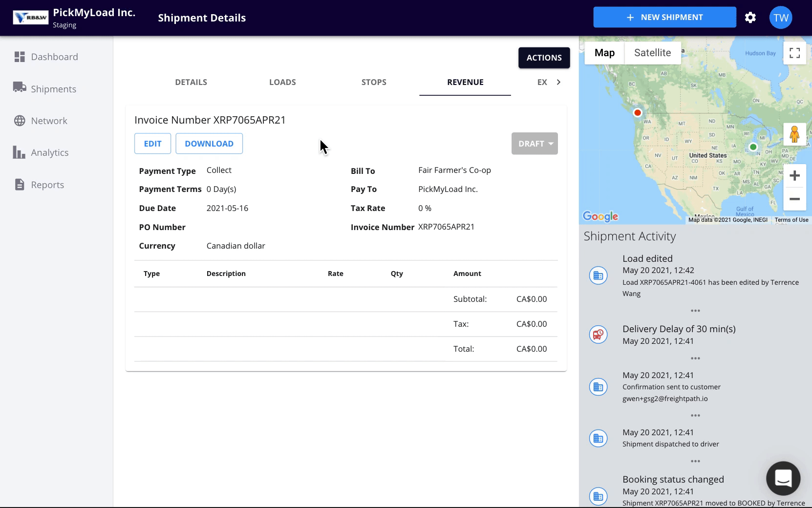Open the Dashboard sidebar icon

coord(20,57)
